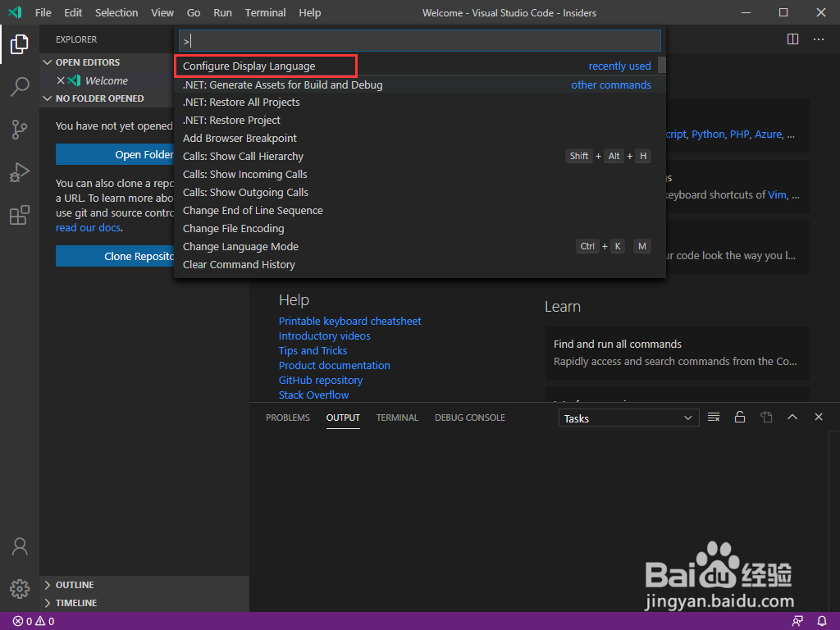Open the Product documentation link
Viewport: 840px width, 630px height.
coord(335,365)
